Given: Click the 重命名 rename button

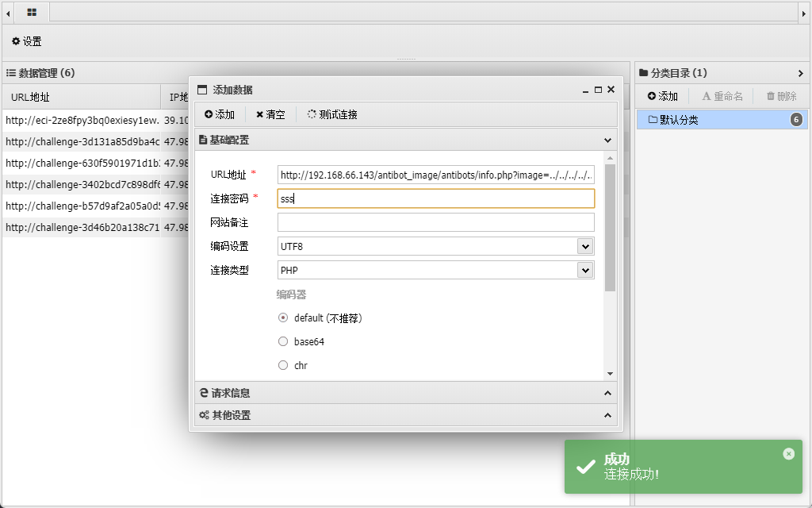Looking at the screenshot, I should [722, 96].
